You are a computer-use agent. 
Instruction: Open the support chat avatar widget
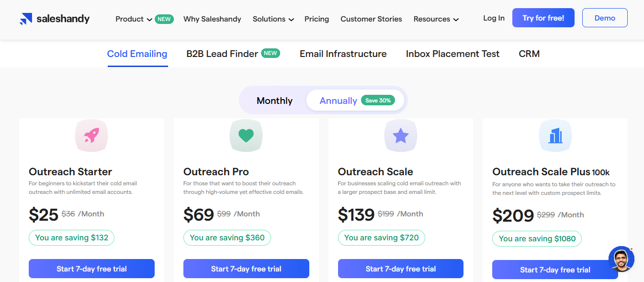click(621, 259)
